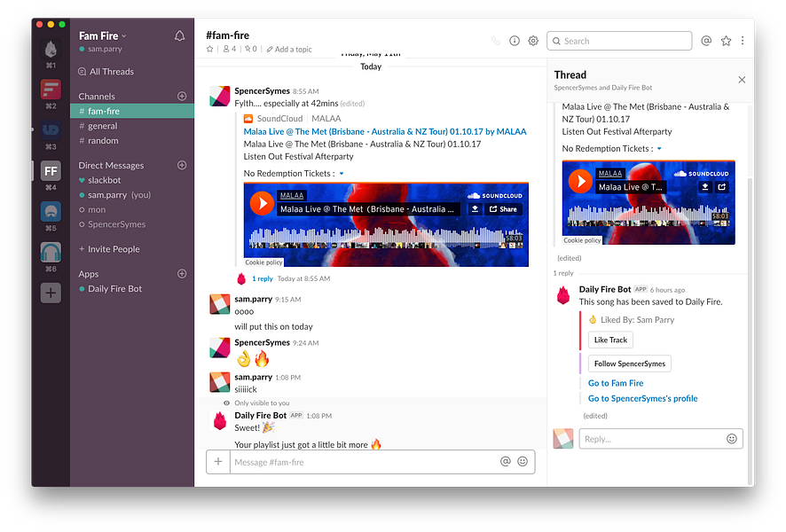Viewport: 786px width, 532px height.
Task: Open the 1 reply thread link
Action: 263,278
